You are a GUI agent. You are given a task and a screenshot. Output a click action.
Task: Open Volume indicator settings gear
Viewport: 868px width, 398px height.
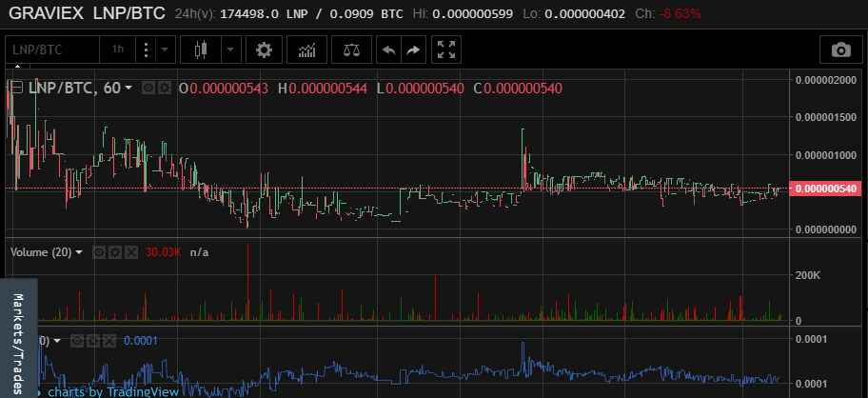coord(115,252)
